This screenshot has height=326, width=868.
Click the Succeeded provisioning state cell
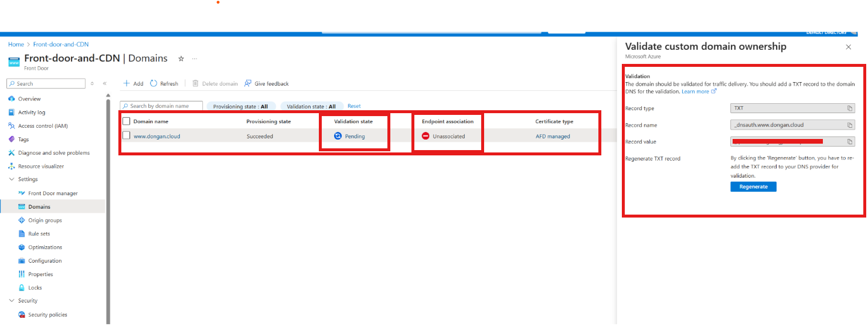(x=260, y=136)
